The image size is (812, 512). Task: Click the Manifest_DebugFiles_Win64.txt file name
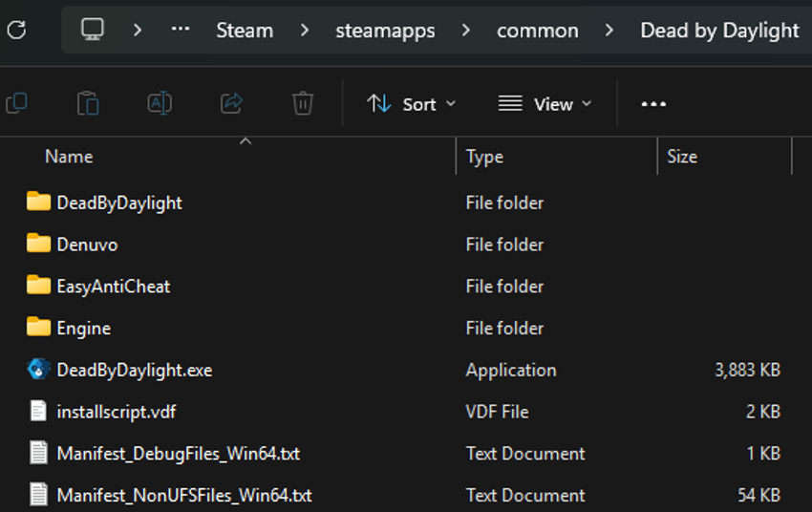click(179, 454)
